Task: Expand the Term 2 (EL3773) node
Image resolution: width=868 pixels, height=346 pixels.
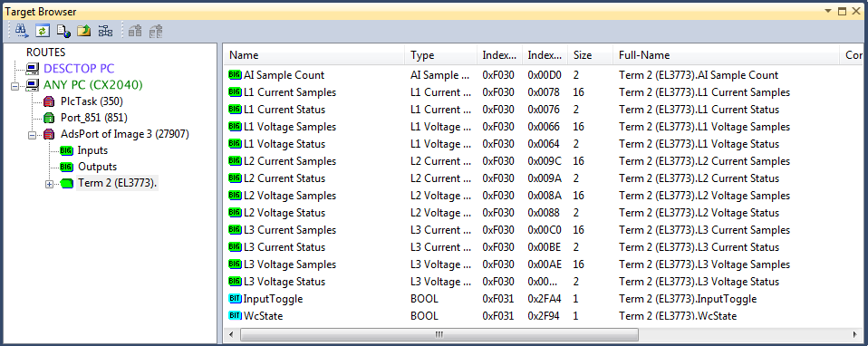Action: (49, 185)
